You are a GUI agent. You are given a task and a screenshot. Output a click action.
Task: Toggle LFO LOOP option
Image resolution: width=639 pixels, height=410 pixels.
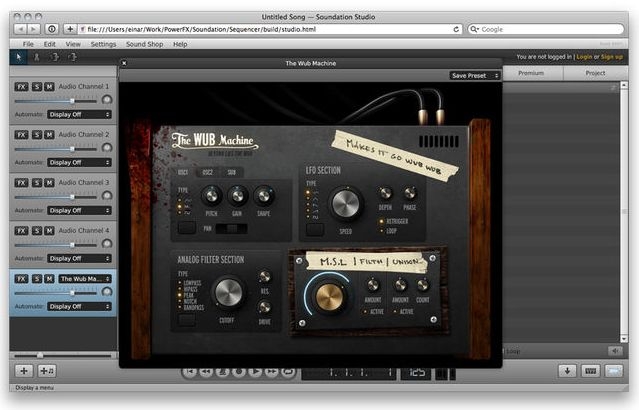pos(388,231)
